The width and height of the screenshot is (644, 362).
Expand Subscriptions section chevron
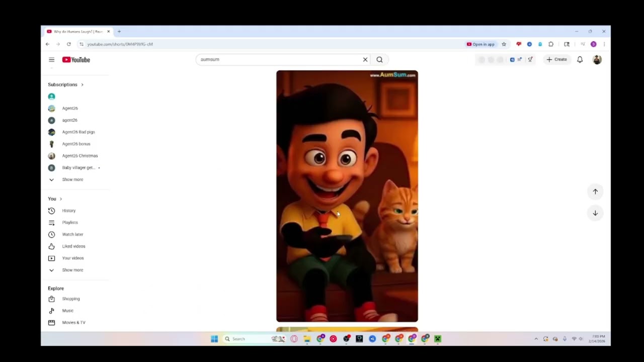pyautogui.click(x=82, y=84)
